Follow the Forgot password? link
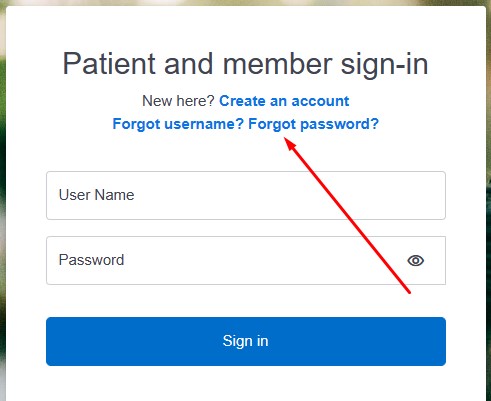The width and height of the screenshot is (491, 401). coord(314,124)
